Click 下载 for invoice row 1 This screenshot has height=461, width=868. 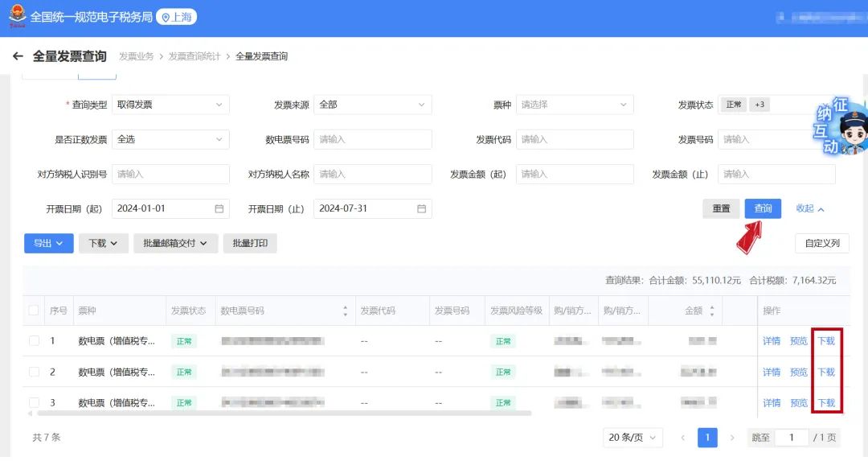(826, 341)
